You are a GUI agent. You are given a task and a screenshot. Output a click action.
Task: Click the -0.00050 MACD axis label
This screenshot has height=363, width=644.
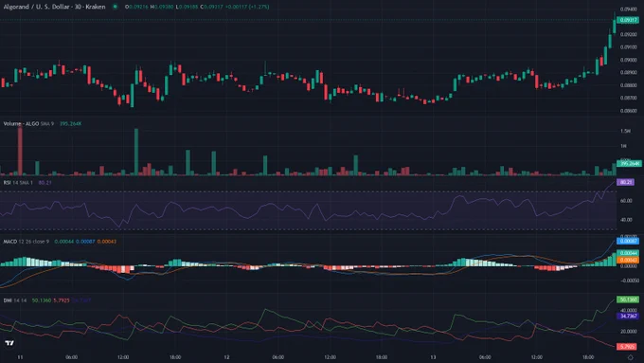629,281
